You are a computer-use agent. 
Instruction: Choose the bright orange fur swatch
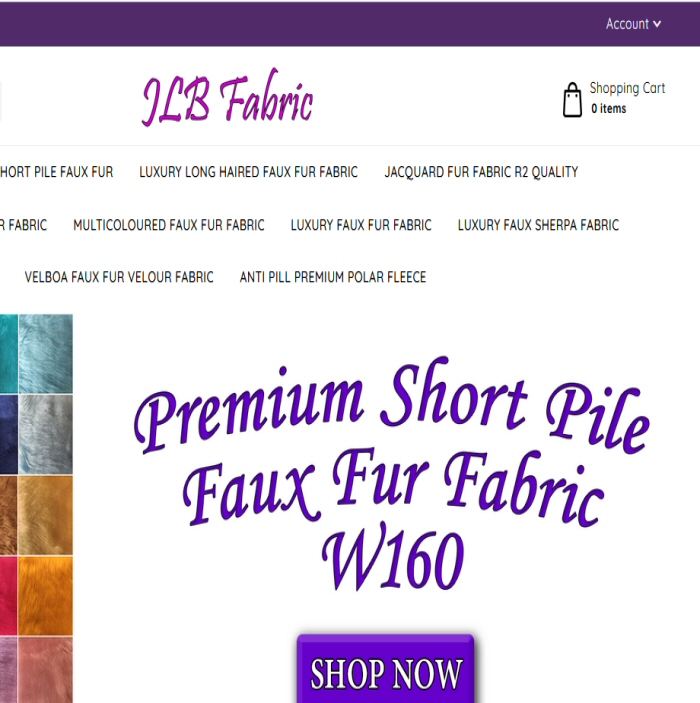pos(45,596)
